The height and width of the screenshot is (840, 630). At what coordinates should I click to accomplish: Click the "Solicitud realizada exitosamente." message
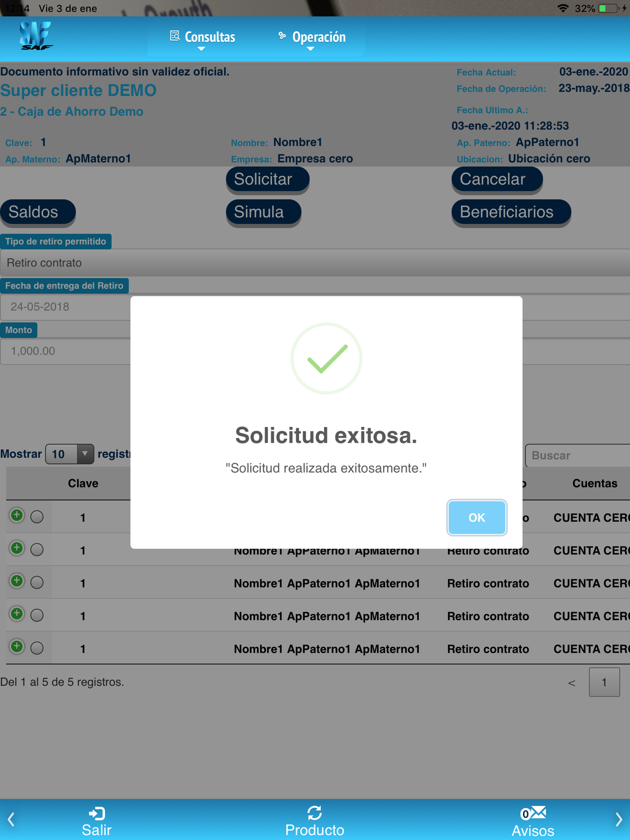click(x=326, y=468)
